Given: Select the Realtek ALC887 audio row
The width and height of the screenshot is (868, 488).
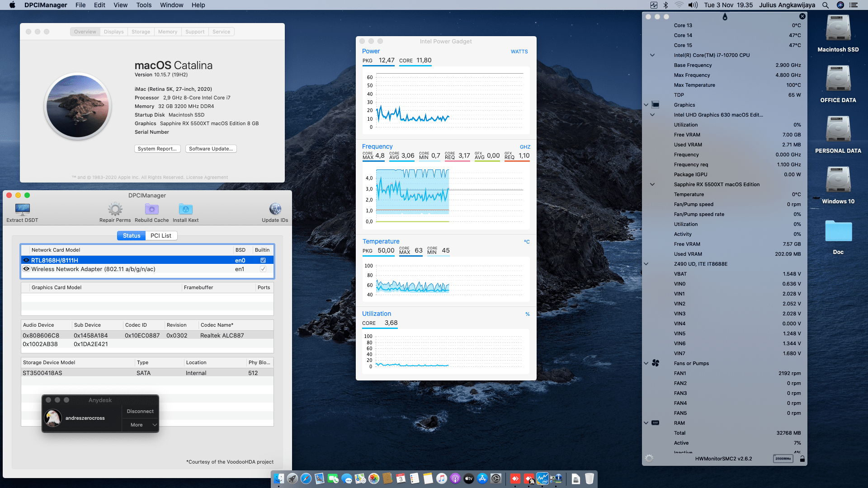Looking at the screenshot, I should tap(147, 335).
